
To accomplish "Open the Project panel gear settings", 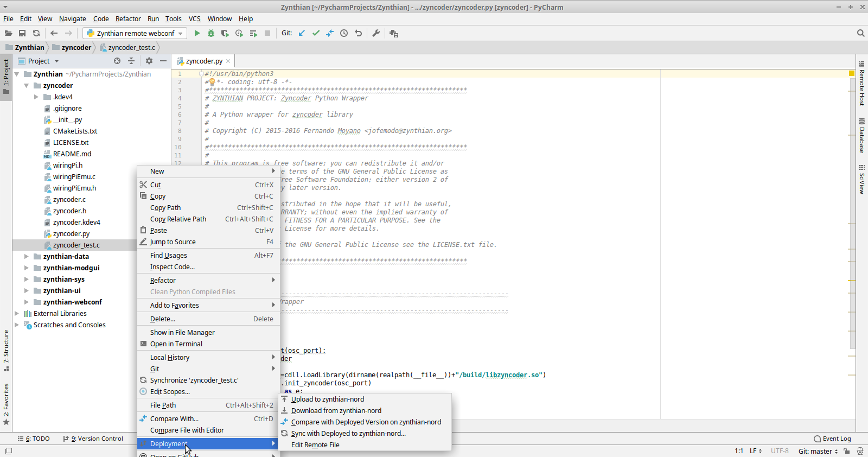I will 149,61.
